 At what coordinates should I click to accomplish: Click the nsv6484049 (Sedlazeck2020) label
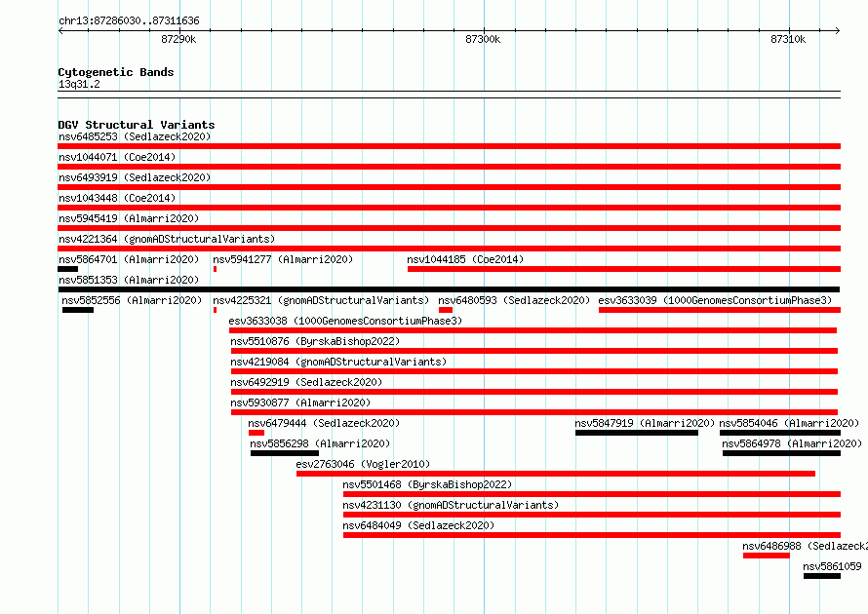[x=418, y=525]
